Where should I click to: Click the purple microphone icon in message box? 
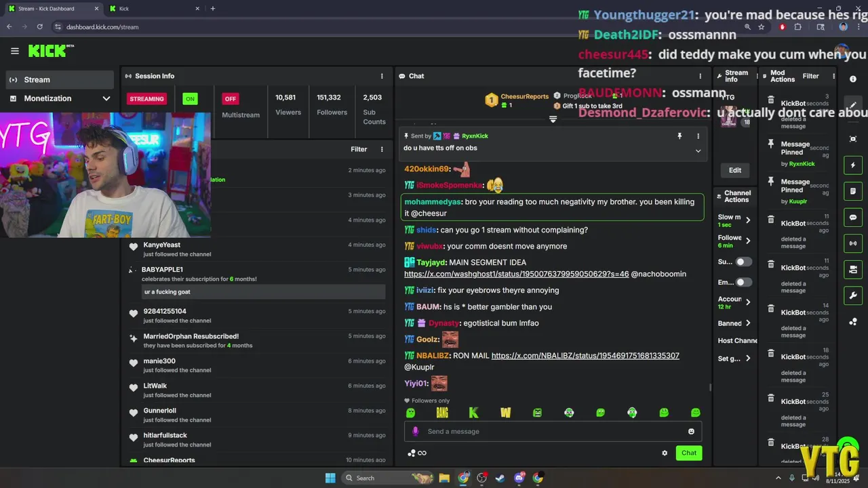coord(416,431)
